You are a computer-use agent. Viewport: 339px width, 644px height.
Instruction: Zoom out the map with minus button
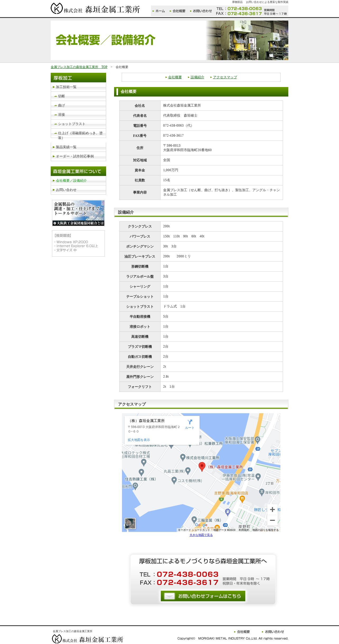click(x=272, y=520)
